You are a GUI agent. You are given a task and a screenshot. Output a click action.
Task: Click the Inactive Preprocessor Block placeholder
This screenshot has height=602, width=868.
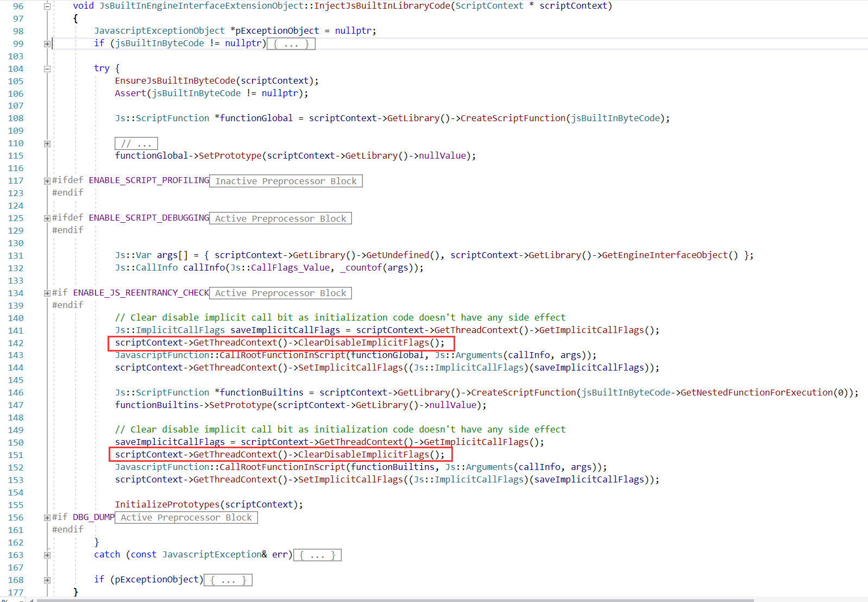click(286, 181)
